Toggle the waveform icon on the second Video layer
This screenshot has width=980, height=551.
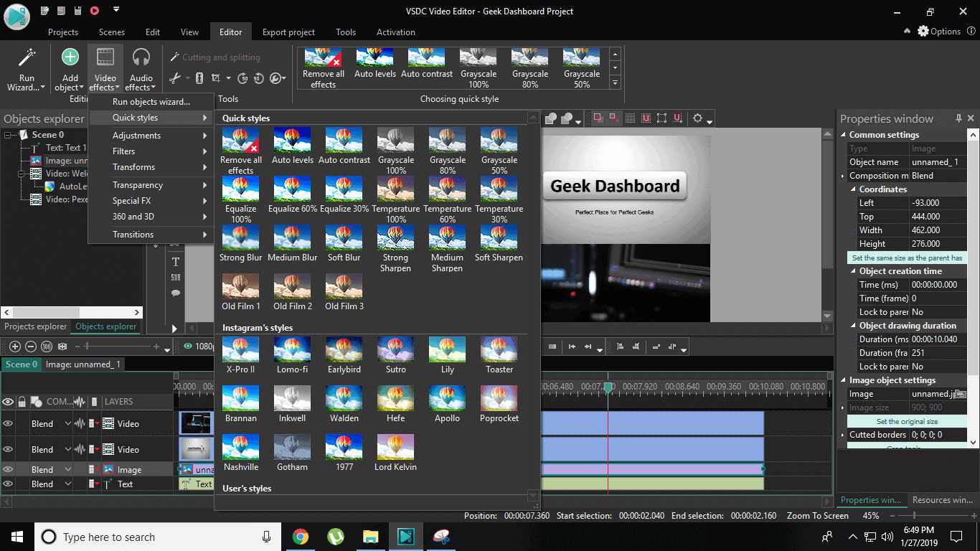point(80,449)
